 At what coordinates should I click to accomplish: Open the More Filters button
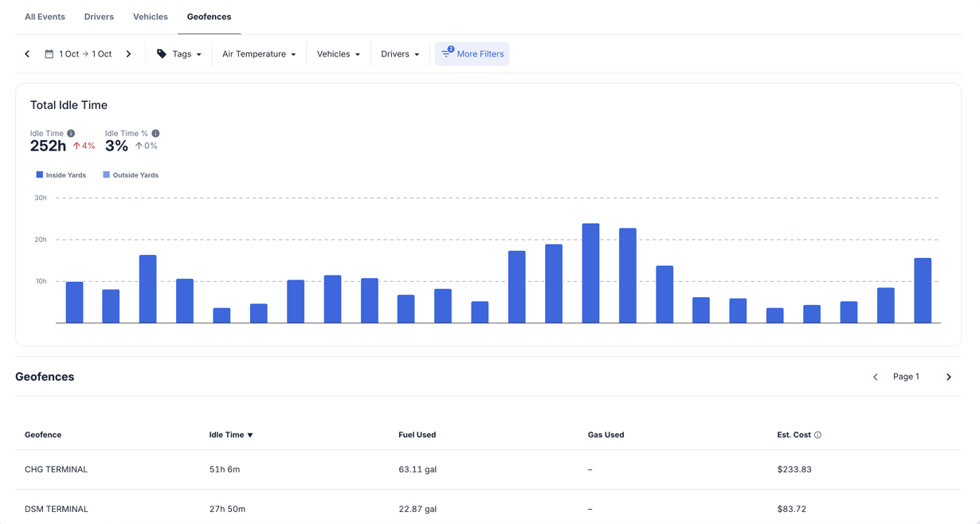[x=472, y=54]
